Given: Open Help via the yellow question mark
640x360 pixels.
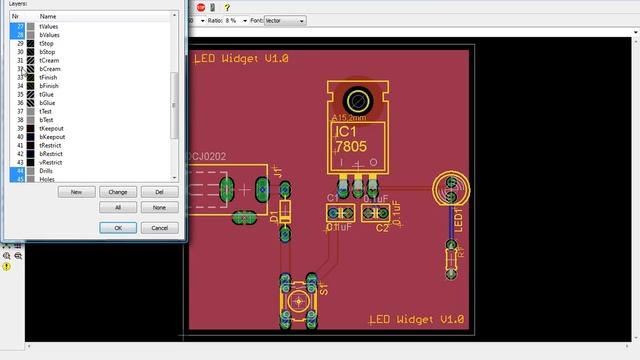Looking at the screenshot, I should 227,7.
